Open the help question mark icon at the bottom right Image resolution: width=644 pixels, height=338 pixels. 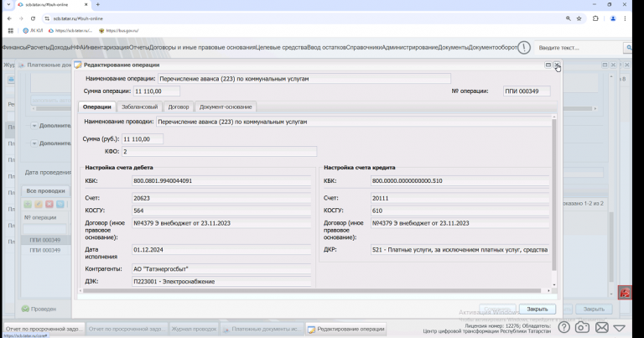pyautogui.click(x=563, y=327)
